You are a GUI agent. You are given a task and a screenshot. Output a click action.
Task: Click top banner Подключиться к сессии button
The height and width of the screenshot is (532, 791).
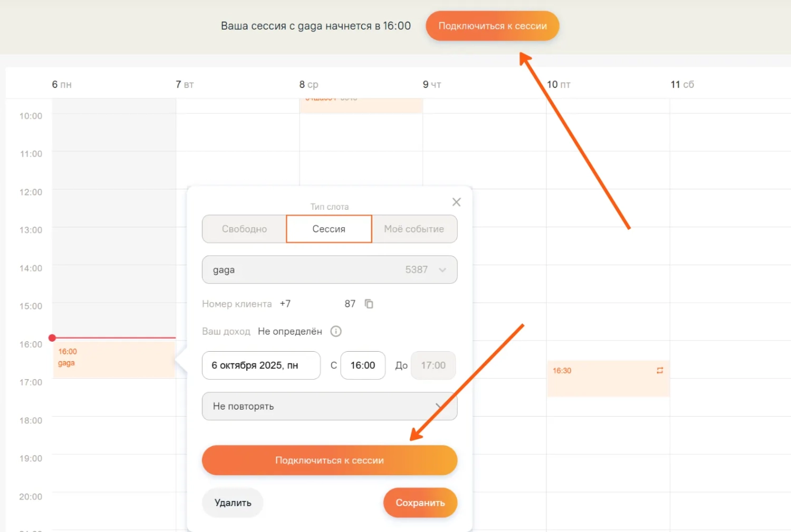[492, 26]
